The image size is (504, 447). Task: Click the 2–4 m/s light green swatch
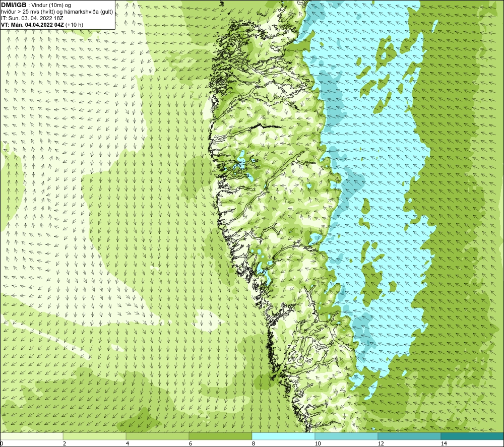coord(95,436)
